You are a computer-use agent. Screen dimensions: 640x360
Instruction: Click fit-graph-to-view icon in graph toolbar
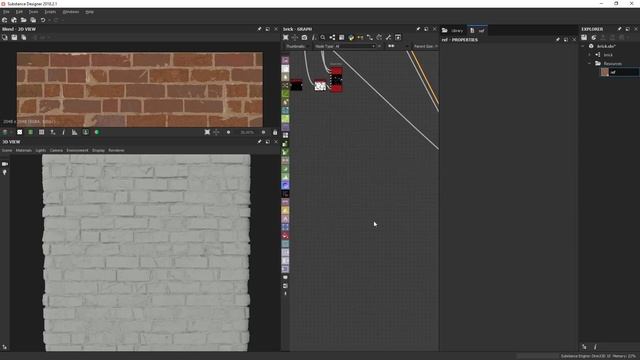click(286, 37)
